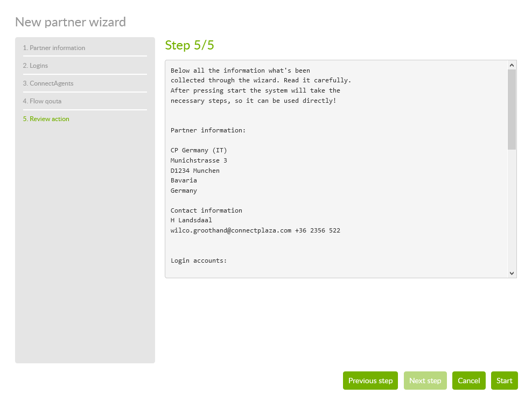This screenshot has width=532, height=394.
Task: Click the scrollbar track below the thumb
Action: pyautogui.click(x=512, y=210)
